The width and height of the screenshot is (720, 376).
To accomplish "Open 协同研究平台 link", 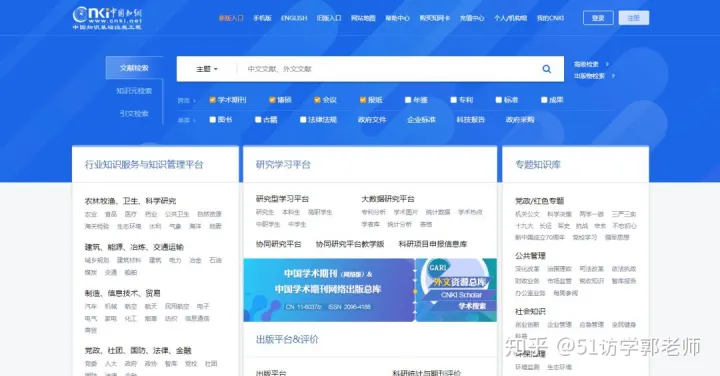I will point(278,244).
